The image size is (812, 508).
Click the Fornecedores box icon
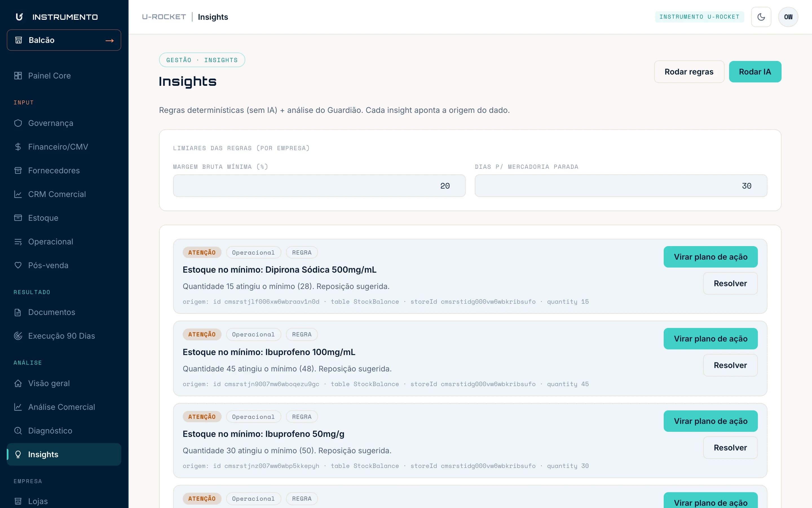tap(18, 170)
